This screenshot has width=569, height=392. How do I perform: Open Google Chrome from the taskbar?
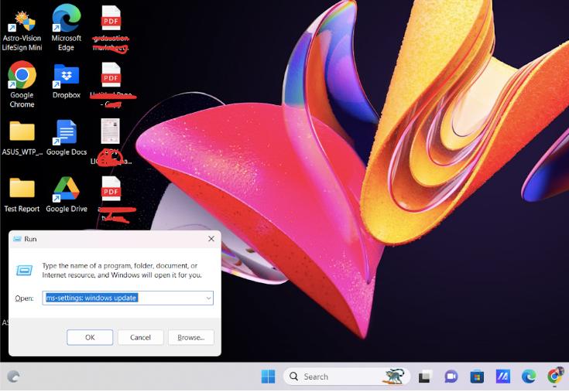point(555,376)
